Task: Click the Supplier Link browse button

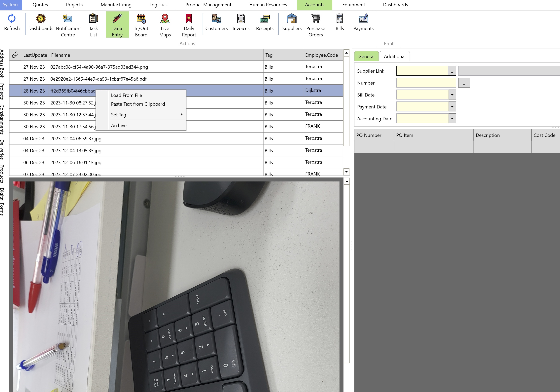Action: [452, 71]
